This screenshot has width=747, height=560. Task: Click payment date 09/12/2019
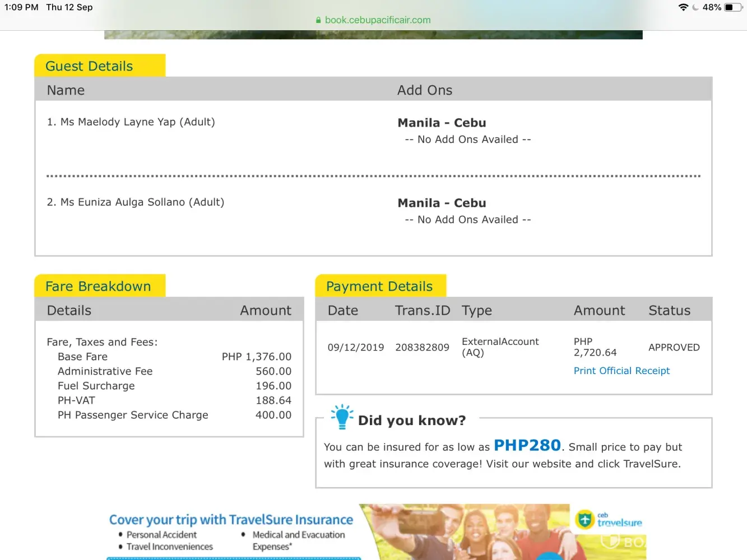(x=356, y=347)
